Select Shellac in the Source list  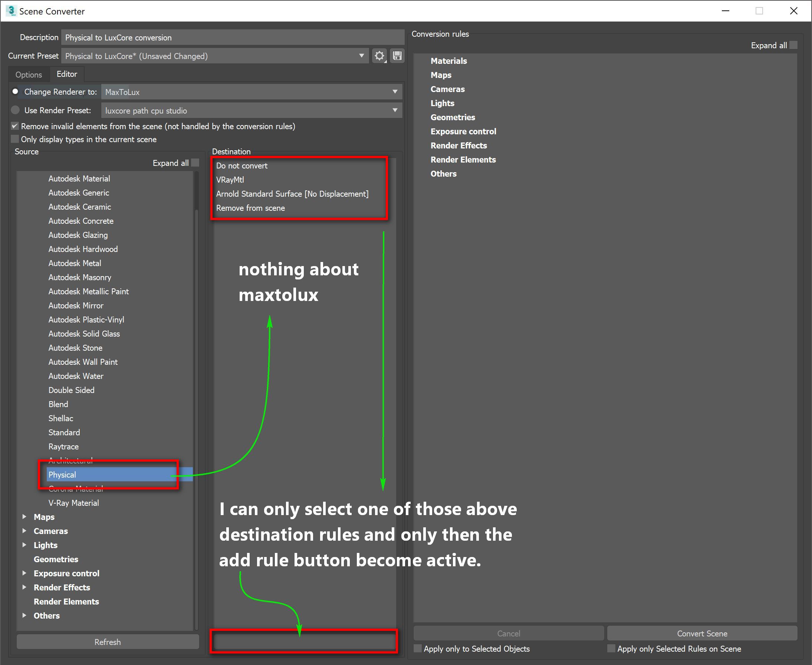click(x=60, y=418)
